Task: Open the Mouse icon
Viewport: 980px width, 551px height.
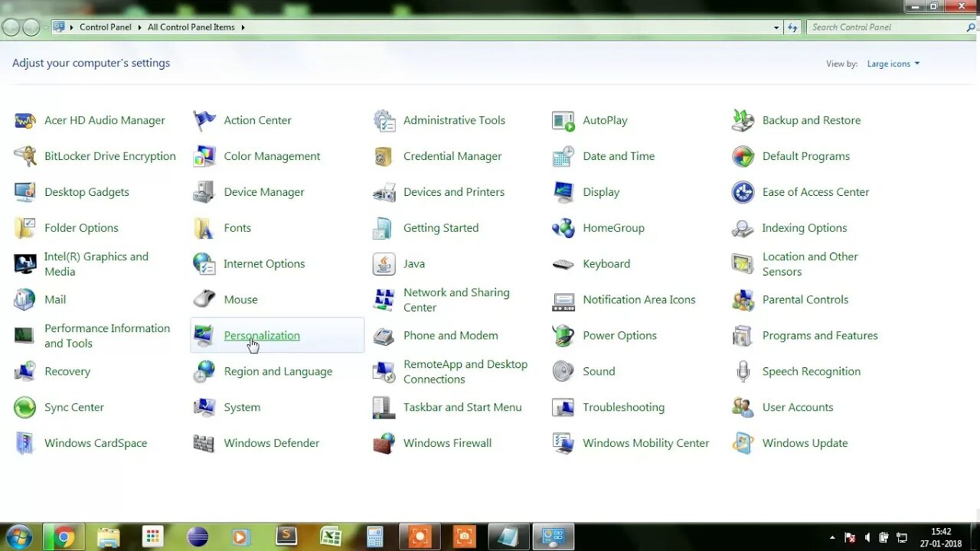Action: click(204, 299)
